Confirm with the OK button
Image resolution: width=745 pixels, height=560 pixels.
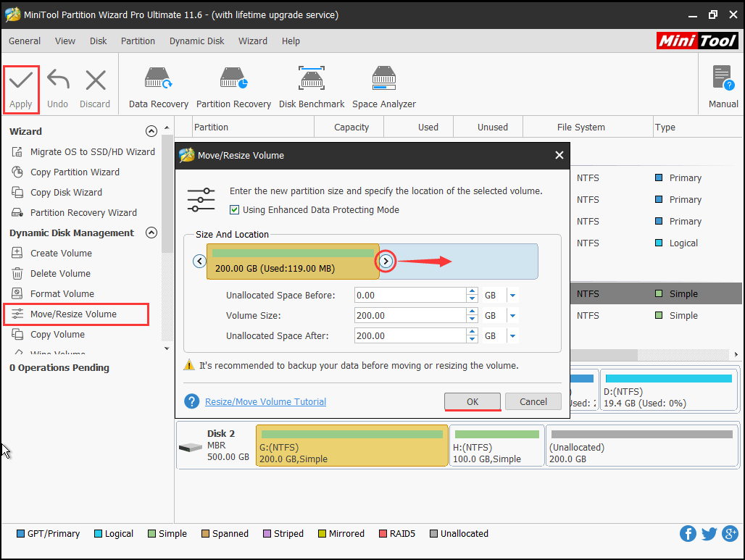pos(472,401)
